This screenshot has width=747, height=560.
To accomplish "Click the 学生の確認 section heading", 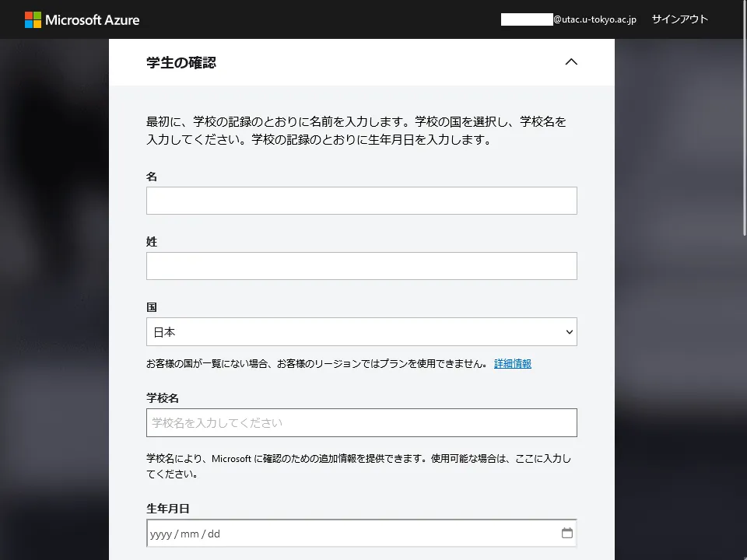I will 181,63.
